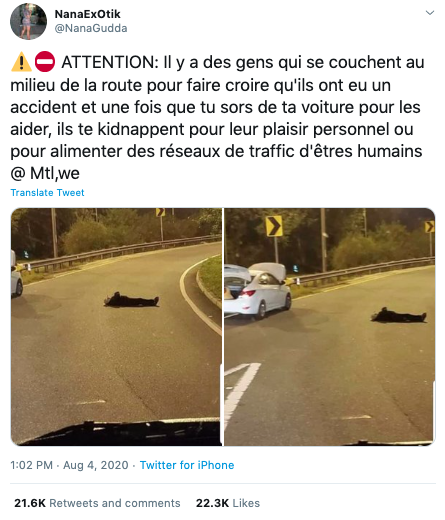Open the @NanaGudda handle
Image resolution: width=445 pixels, height=520 pixels.
coord(91,28)
